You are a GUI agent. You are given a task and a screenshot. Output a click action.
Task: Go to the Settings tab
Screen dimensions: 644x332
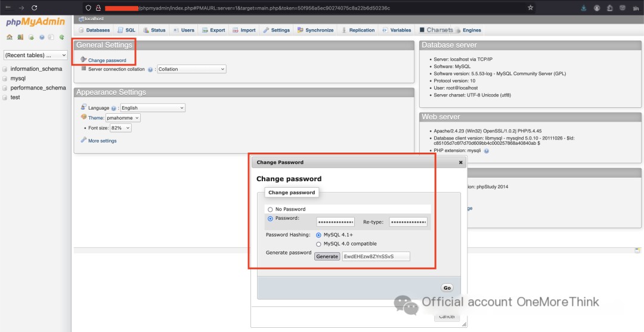click(277, 30)
